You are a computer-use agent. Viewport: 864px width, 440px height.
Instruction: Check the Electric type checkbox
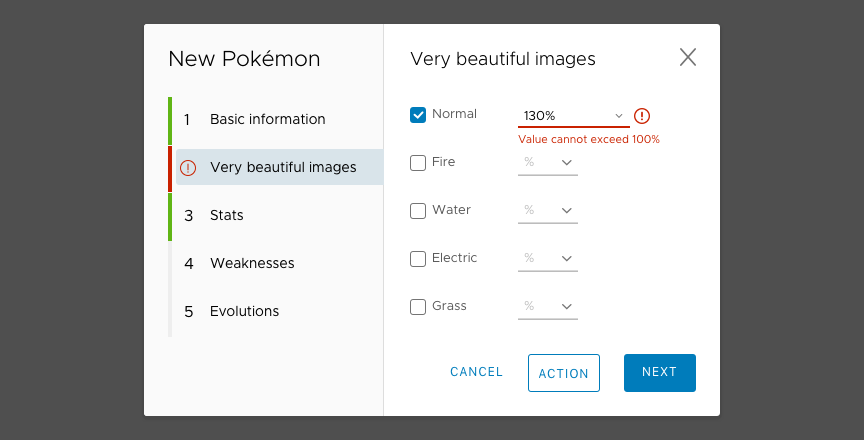click(418, 258)
